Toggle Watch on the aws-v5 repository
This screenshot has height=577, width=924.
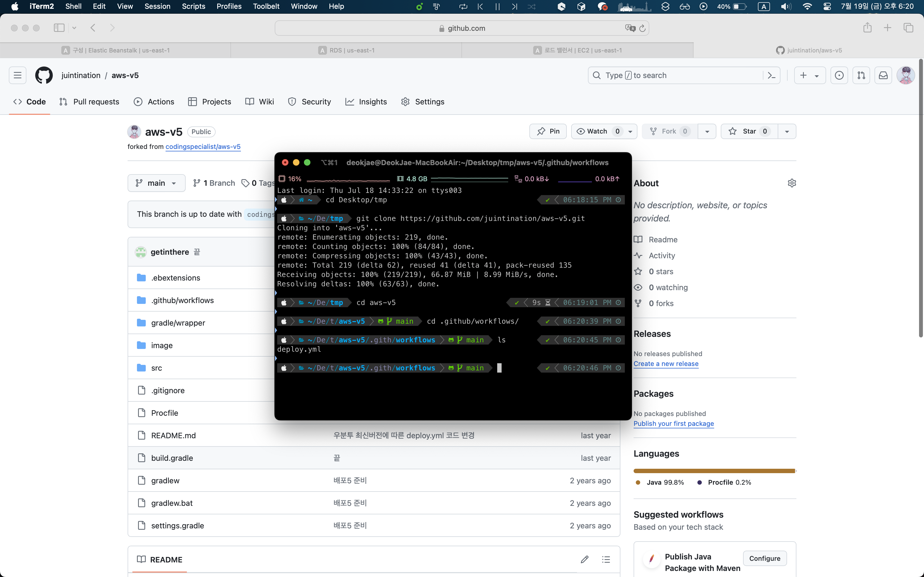point(597,131)
